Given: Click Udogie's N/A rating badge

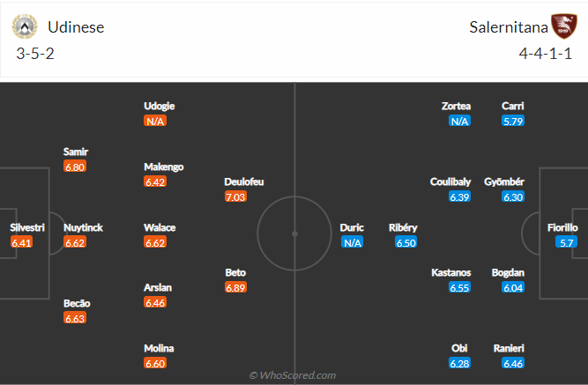Looking at the screenshot, I should pos(155,121).
